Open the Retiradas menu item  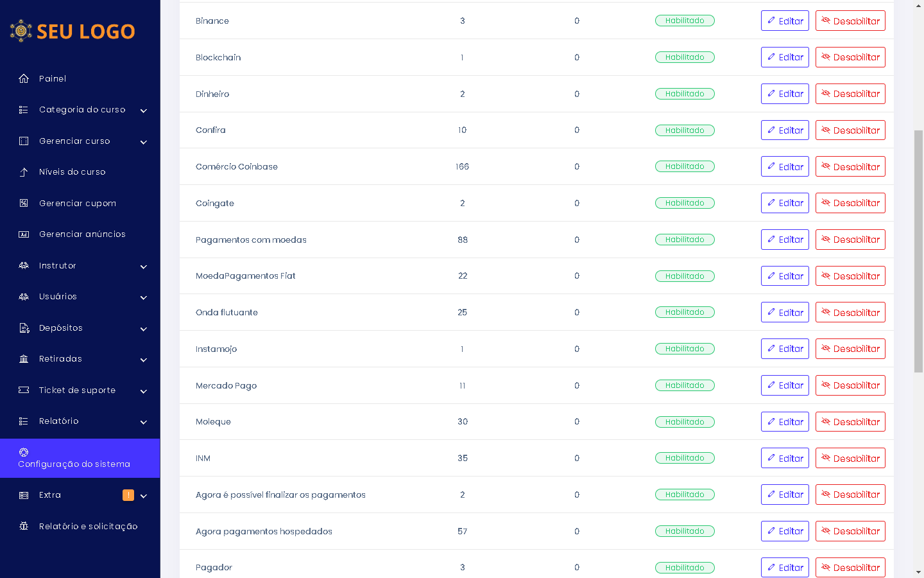(x=60, y=359)
